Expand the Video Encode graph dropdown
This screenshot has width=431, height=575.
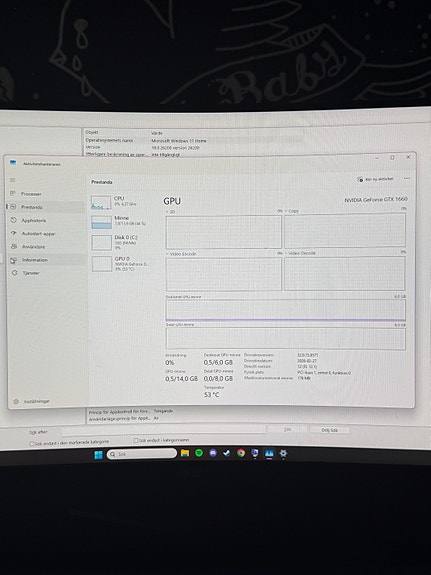tap(181, 254)
